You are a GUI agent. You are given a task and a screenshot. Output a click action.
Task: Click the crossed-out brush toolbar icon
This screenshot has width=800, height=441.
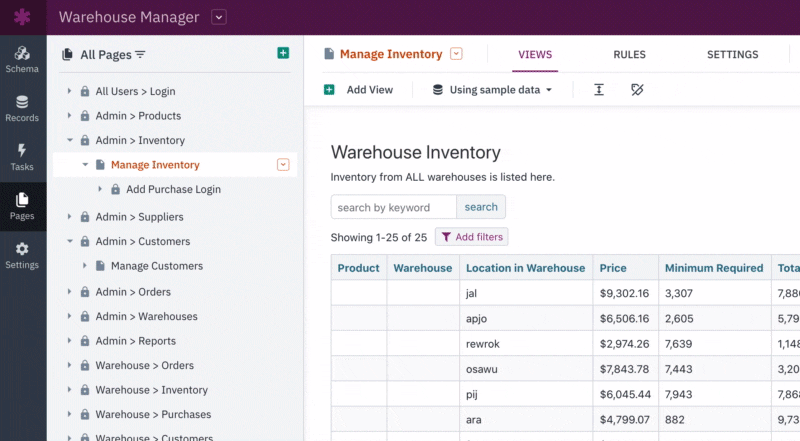coord(637,90)
